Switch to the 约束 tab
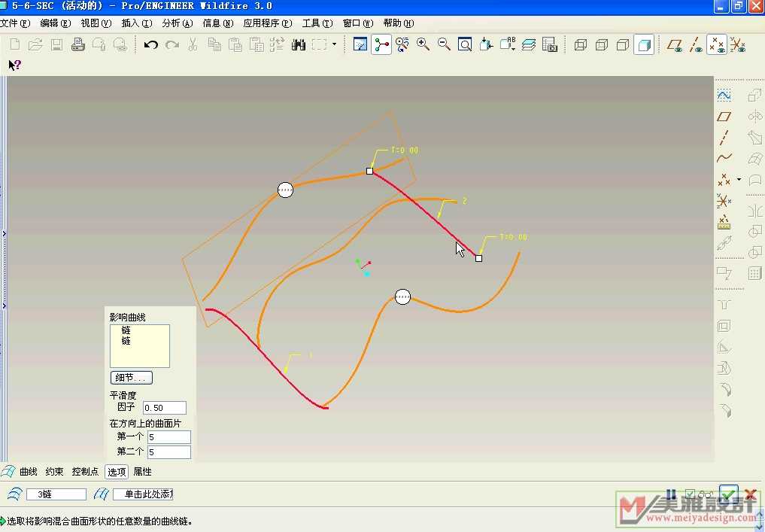 (x=54, y=472)
